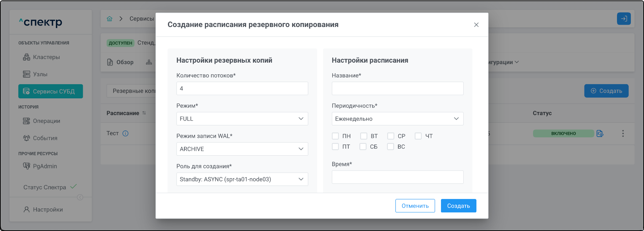Screen dimensions: 644x231
Task: Click the schedule view icon beside ВКЛЮЧЕНО
Action: (600, 134)
